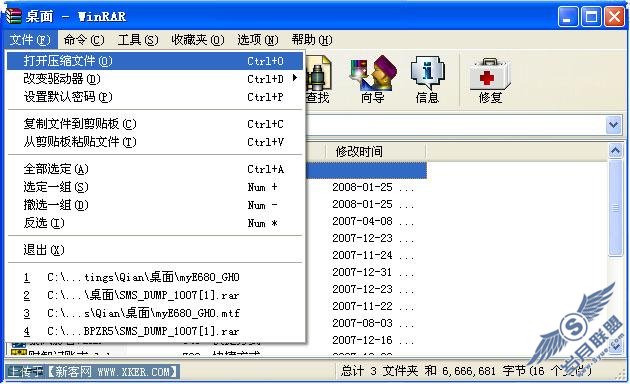Choose 复制文件到剪贴板(C)
This screenshot has width=630, height=384.
coord(155,124)
